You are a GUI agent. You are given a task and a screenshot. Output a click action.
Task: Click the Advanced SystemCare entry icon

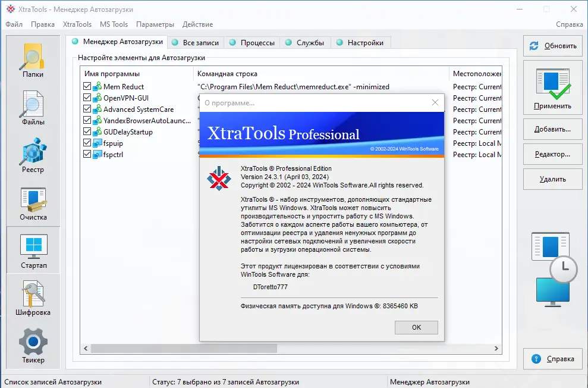click(x=97, y=109)
